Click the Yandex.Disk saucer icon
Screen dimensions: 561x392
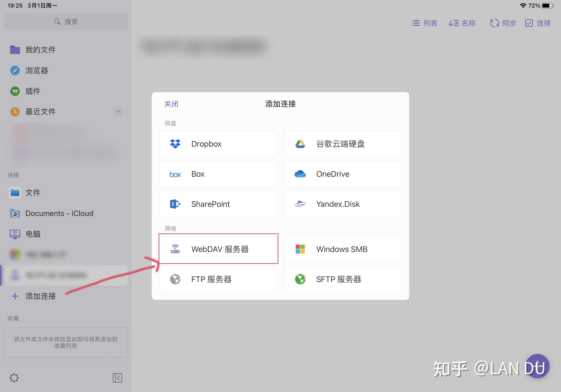300,204
